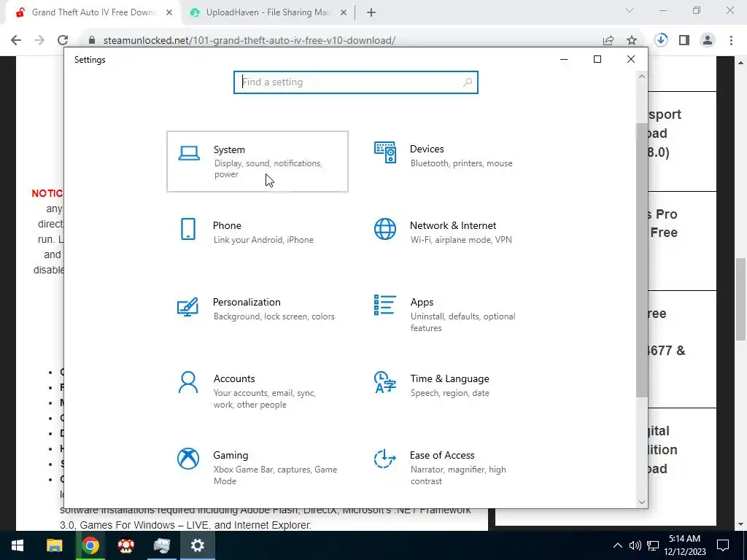747x560 pixels.
Task: Open the notification center icon
Action: (723, 545)
